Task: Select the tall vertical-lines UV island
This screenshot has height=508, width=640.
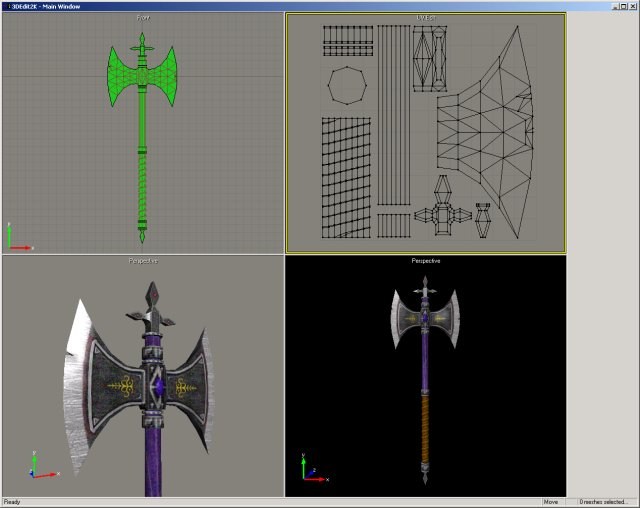Action: pyautogui.click(x=393, y=115)
